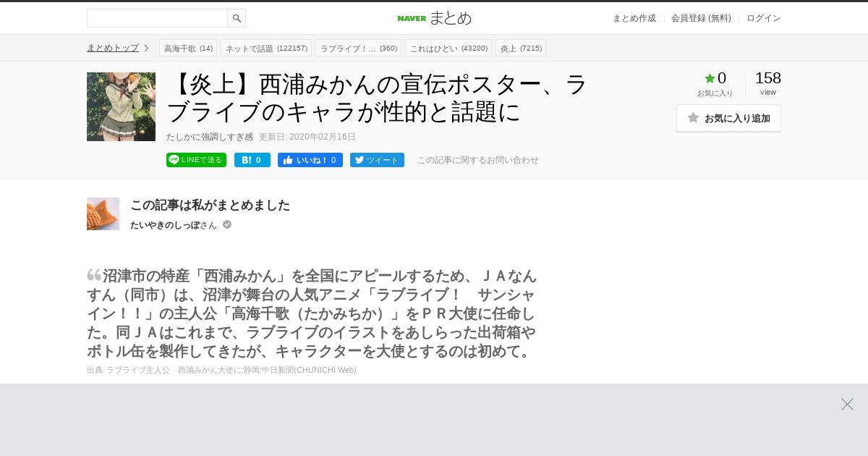This screenshot has width=868, height=456.
Task: Click the Hatena B! bookmark button
Action: (252, 160)
